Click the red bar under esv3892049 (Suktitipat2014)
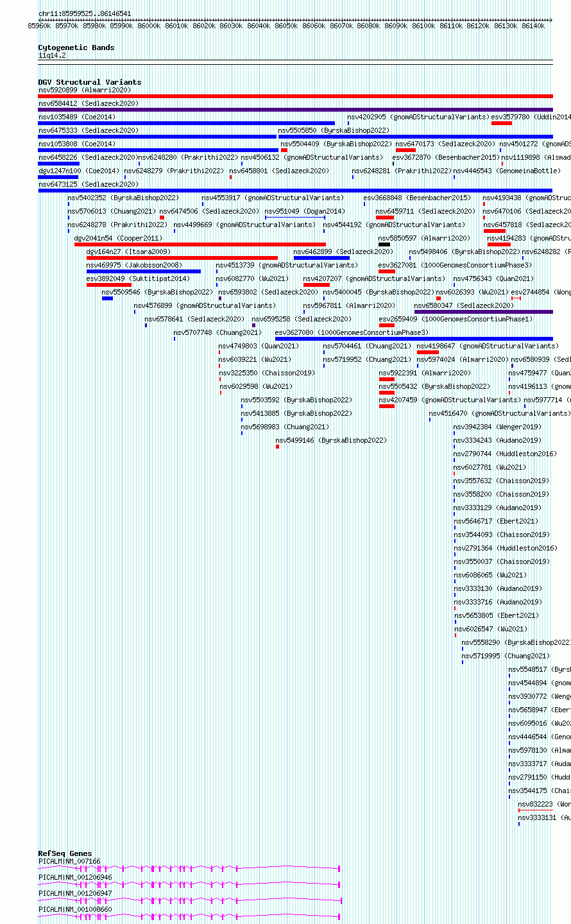This screenshot has height=924, width=571. click(x=109, y=285)
